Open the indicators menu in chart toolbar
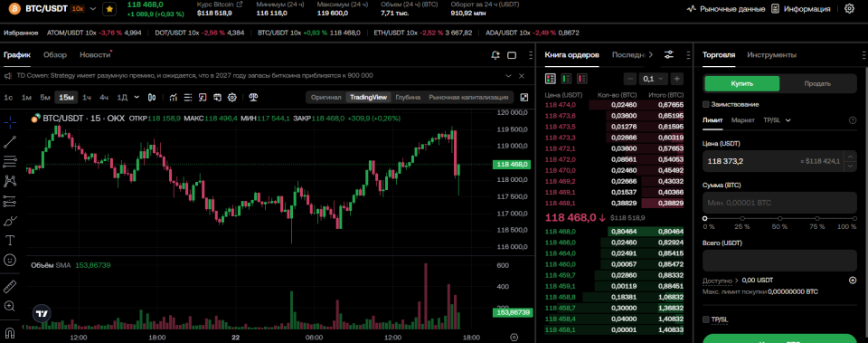The height and width of the screenshot is (343, 868). point(174,98)
